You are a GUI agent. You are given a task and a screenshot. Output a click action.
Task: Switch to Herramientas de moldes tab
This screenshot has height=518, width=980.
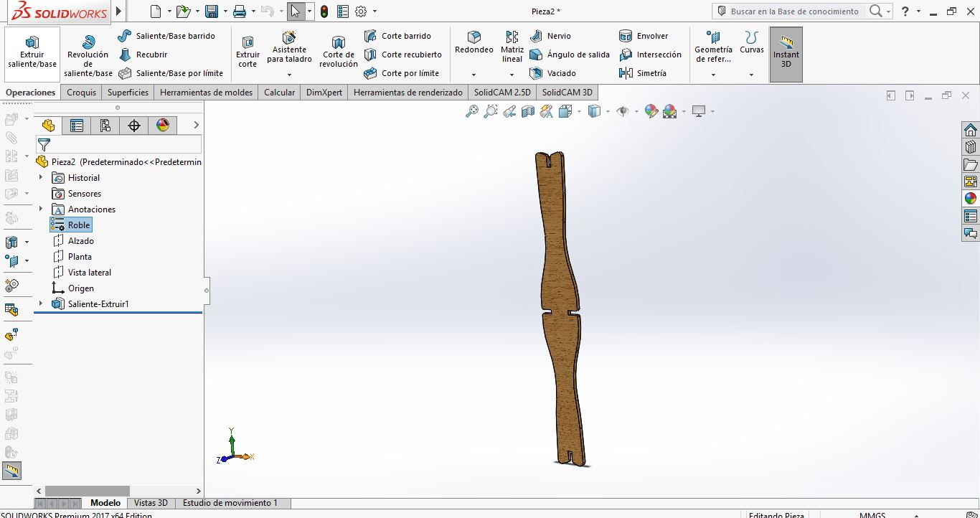click(206, 93)
